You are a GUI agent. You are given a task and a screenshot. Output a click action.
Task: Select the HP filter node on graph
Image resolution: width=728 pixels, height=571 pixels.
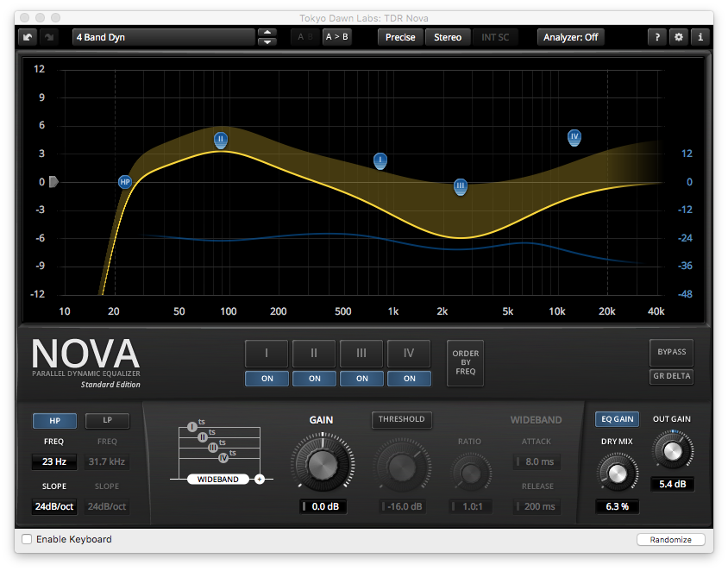125,182
